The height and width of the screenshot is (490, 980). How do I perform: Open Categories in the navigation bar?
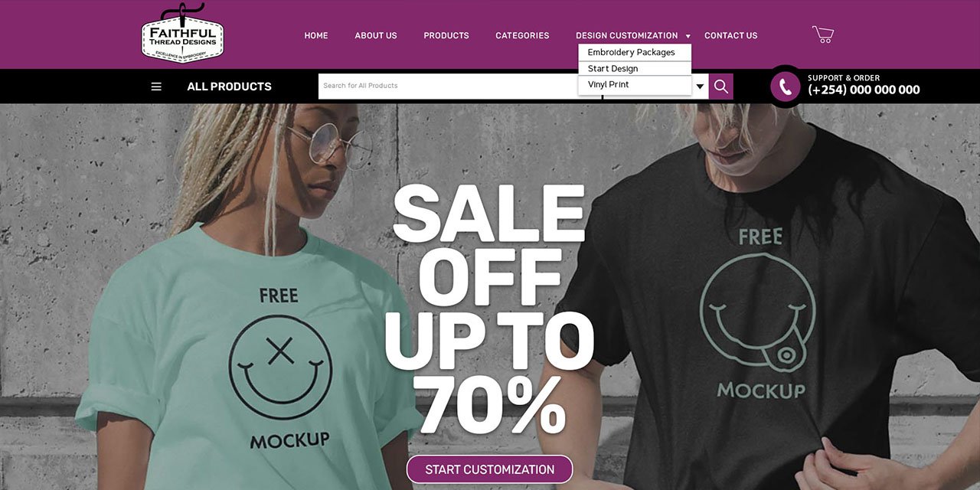pyautogui.click(x=522, y=35)
